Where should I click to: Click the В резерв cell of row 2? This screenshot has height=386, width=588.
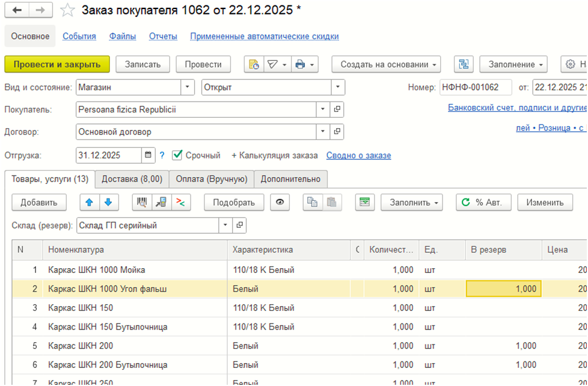(504, 289)
